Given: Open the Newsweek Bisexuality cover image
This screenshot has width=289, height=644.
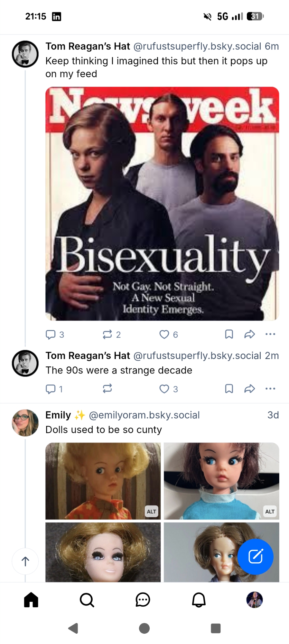Looking at the screenshot, I should (x=162, y=204).
